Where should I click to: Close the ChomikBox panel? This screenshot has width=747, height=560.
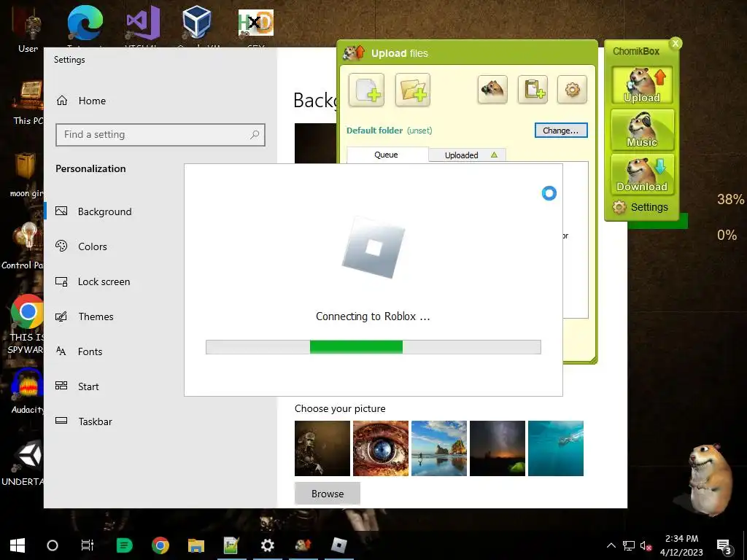[x=675, y=43]
